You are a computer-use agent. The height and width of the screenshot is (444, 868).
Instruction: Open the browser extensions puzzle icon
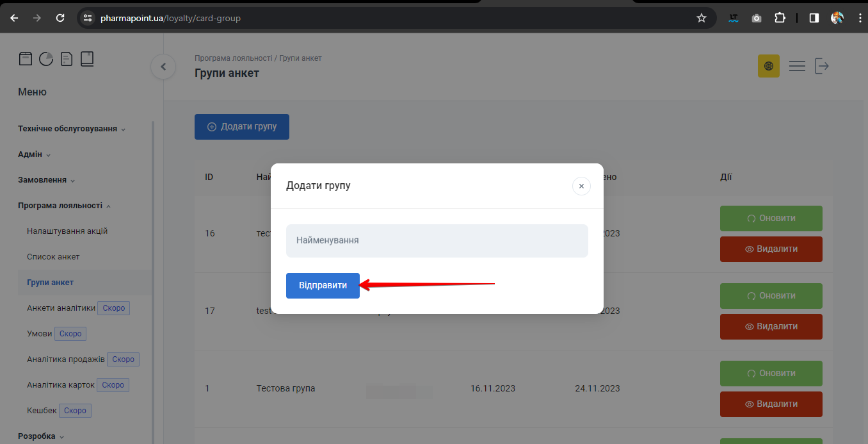[x=780, y=17]
